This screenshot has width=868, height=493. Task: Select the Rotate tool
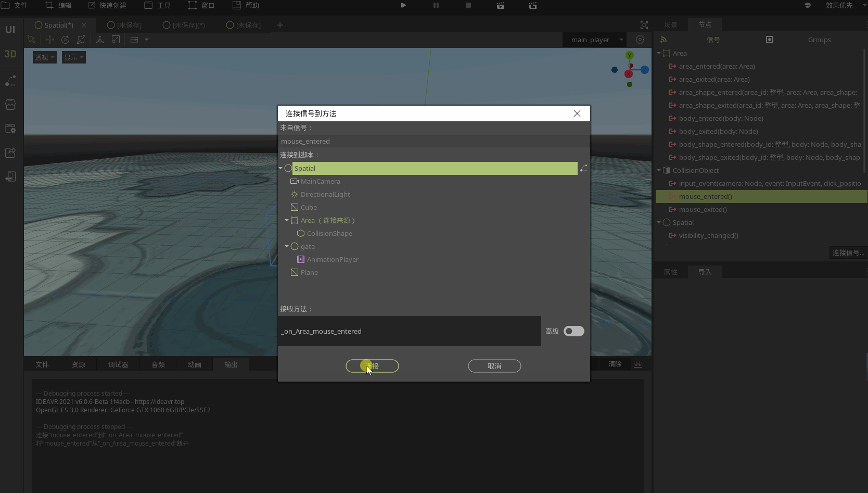click(x=65, y=40)
